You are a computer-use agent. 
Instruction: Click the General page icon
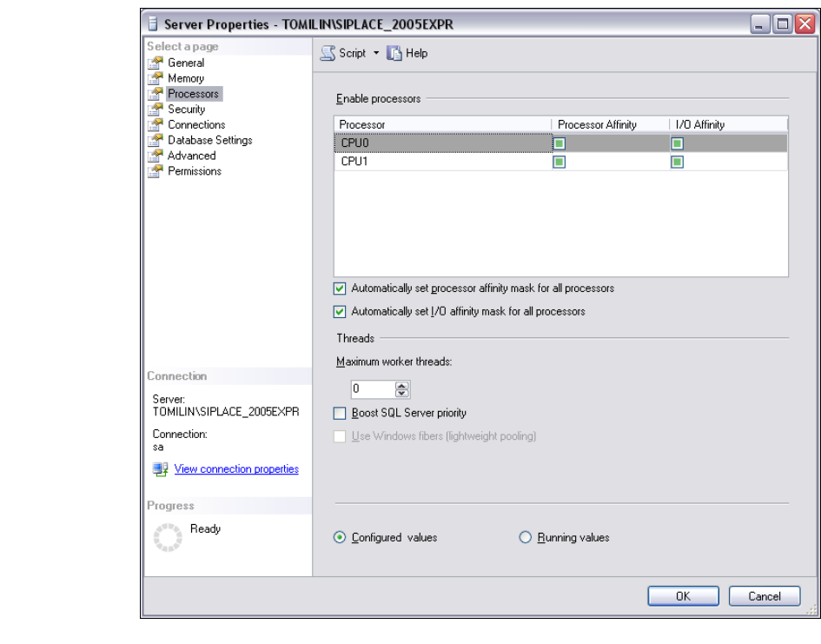point(155,63)
